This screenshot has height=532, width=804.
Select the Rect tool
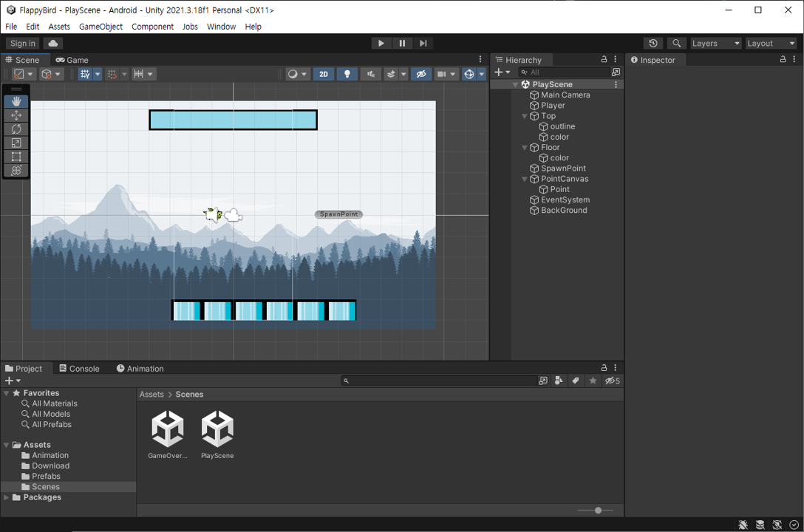coord(16,157)
